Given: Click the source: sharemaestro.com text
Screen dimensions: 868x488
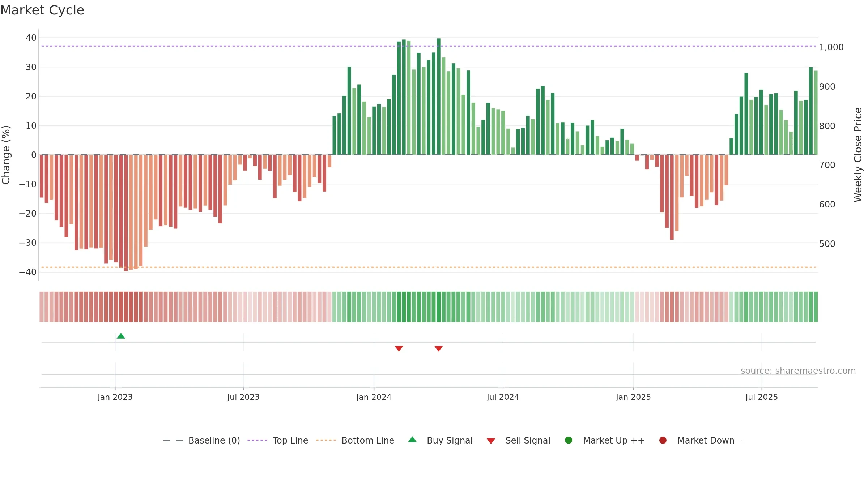Looking at the screenshot, I should coord(798,371).
